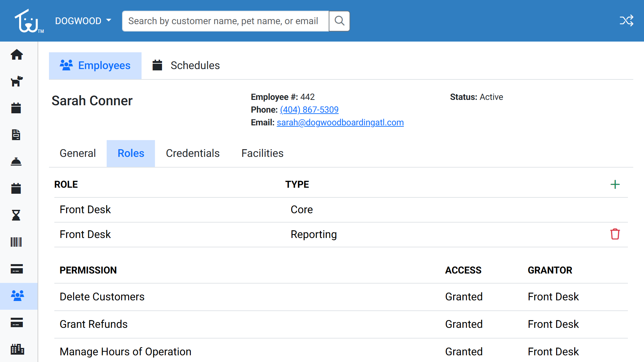Select the Facilities tab
This screenshot has width=644, height=362.
pos(262,153)
